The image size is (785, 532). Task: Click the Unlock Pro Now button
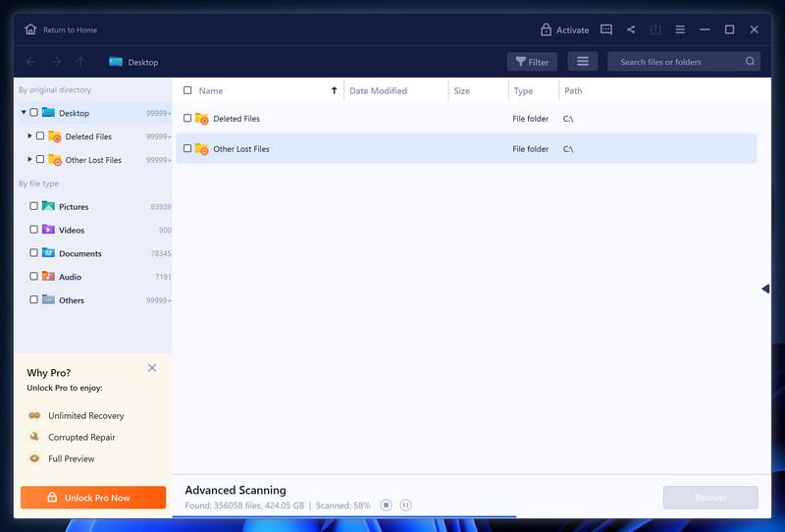[x=89, y=498]
